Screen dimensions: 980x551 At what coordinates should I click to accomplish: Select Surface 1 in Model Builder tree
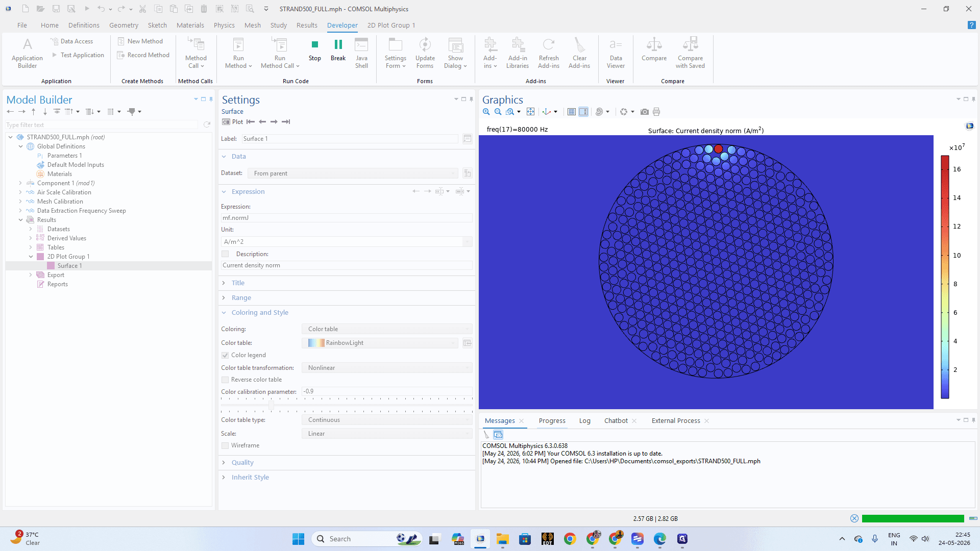point(69,266)
